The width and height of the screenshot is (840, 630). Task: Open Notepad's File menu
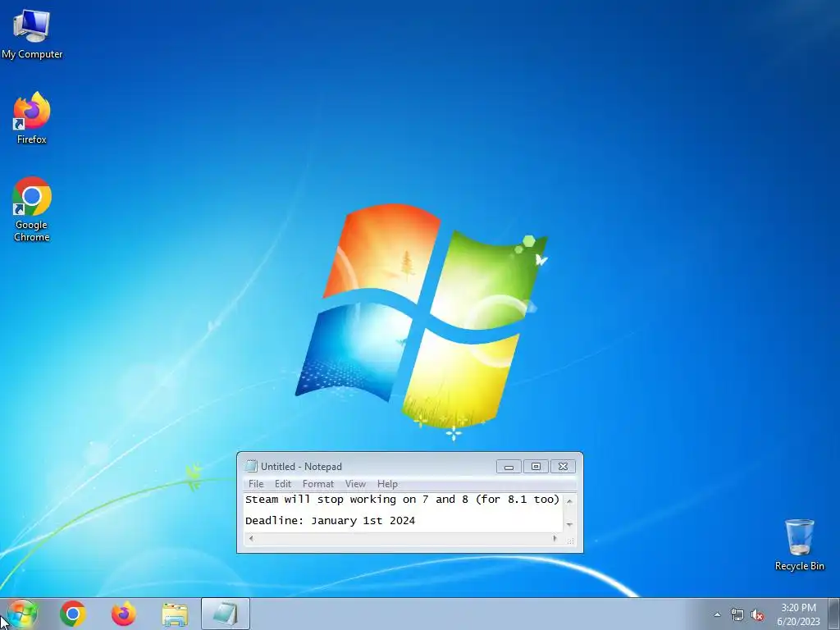coord(256,484)
